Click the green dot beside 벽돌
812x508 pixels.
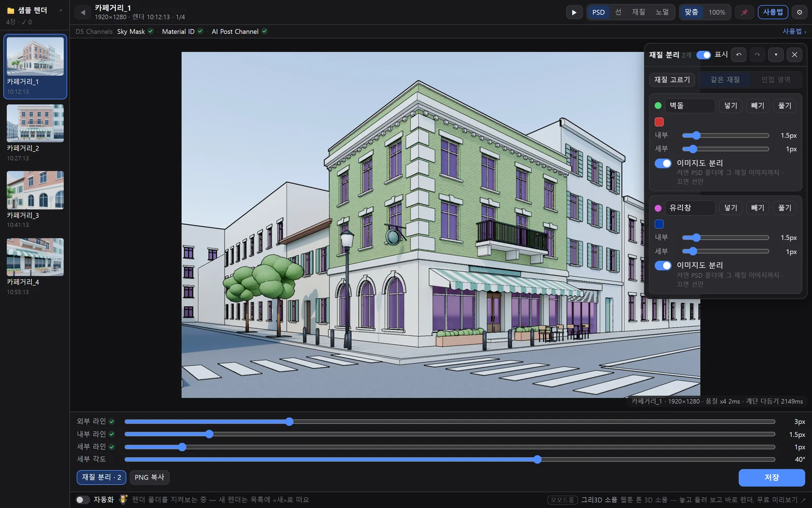(x=658, y=106)
